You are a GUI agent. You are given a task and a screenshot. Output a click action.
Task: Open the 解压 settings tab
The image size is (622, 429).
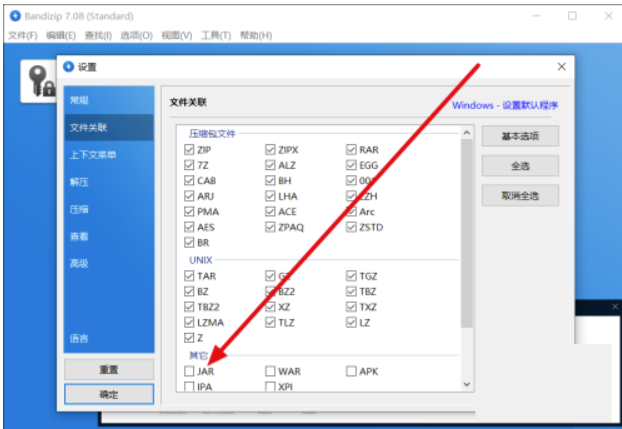[109, 182]
